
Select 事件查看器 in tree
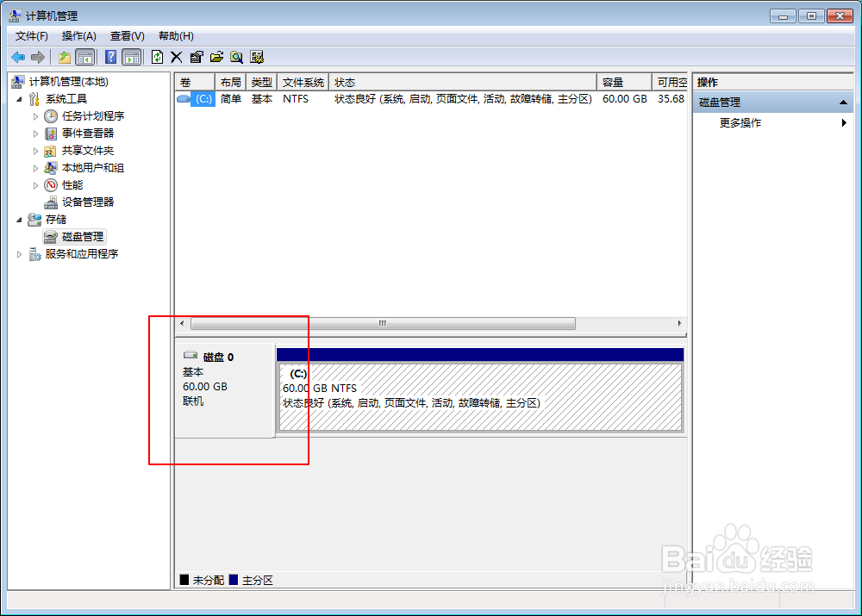click(88, 133)
